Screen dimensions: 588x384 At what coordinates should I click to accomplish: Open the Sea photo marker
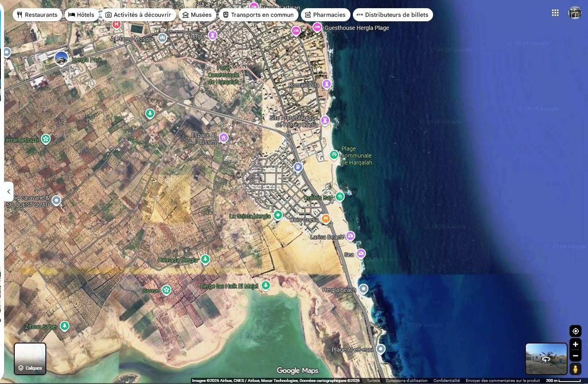pos(361,254)
